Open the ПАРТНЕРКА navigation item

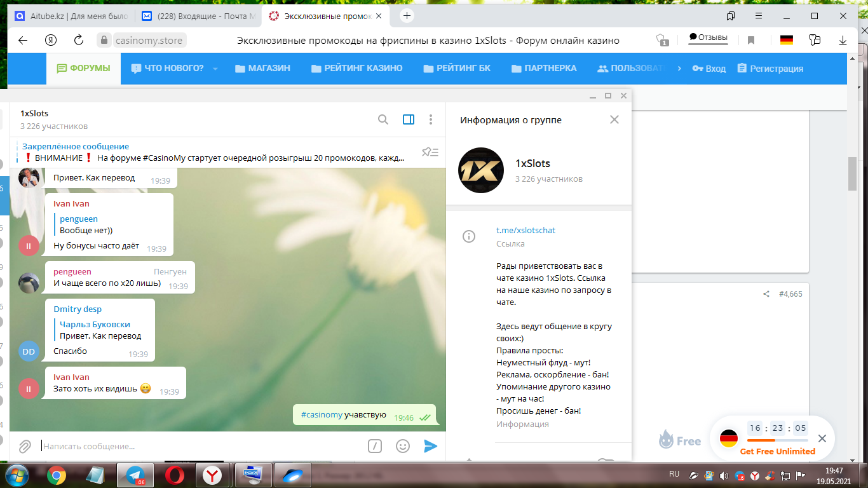tap(544, 69)
